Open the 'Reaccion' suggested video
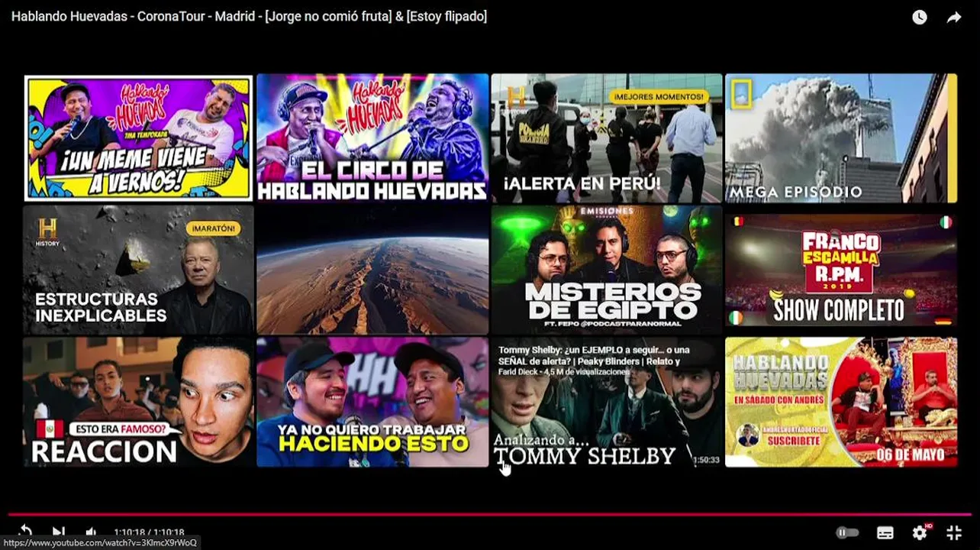Screen dimensions: 980x550 coord(138,402)
